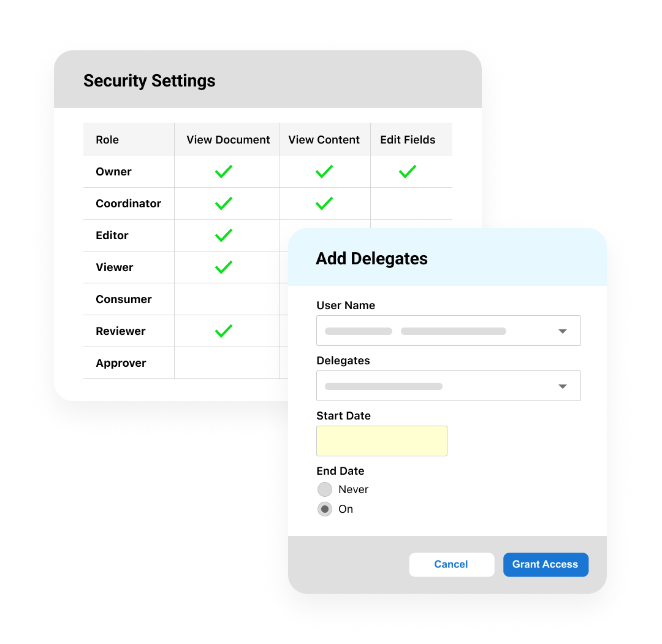Click Coordinator's View Document checkmark

click(224, 204)
